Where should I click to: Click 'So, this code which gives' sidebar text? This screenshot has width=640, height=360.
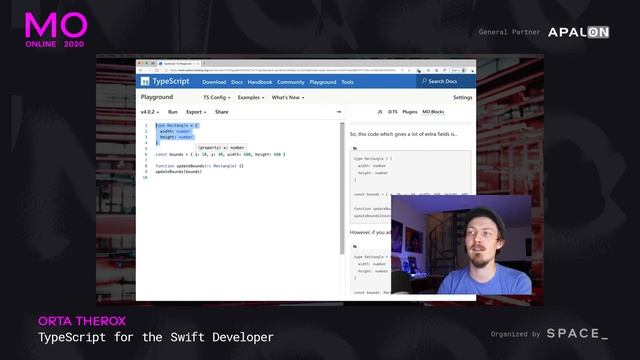click(404, 134)
